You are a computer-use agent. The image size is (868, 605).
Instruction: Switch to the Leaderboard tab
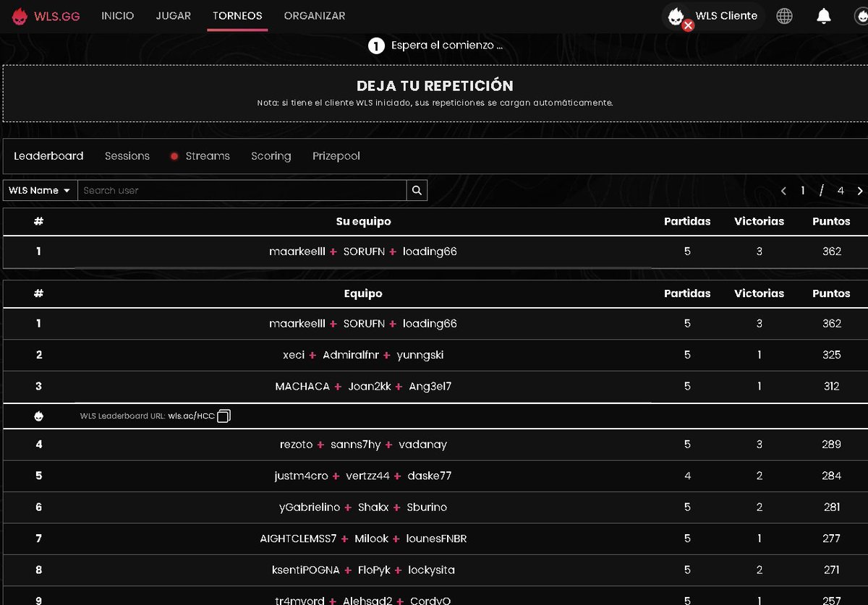point(48,156)
